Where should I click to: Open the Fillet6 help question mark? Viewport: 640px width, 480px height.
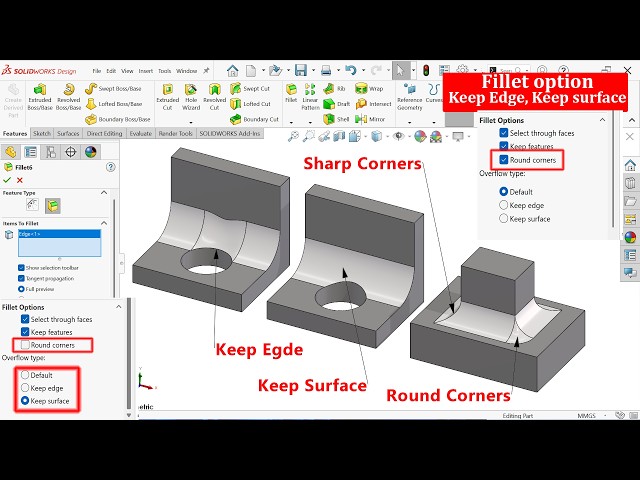[x=110, y=167]
